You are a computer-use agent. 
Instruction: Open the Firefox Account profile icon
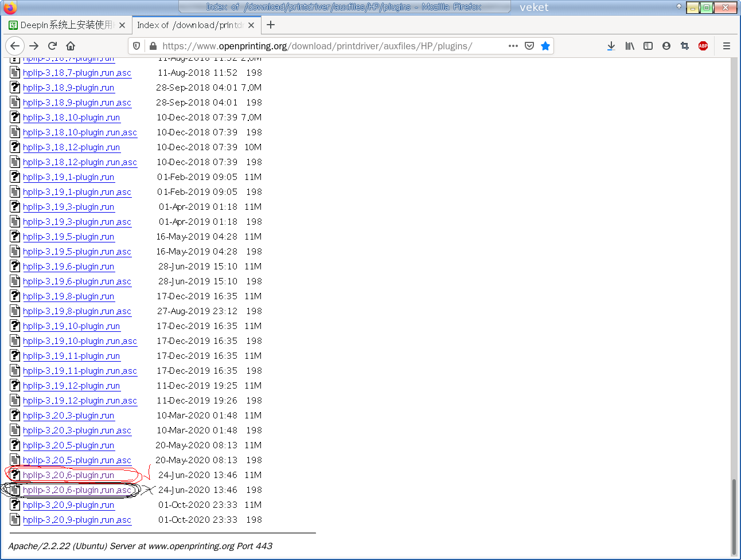(666, 46)
